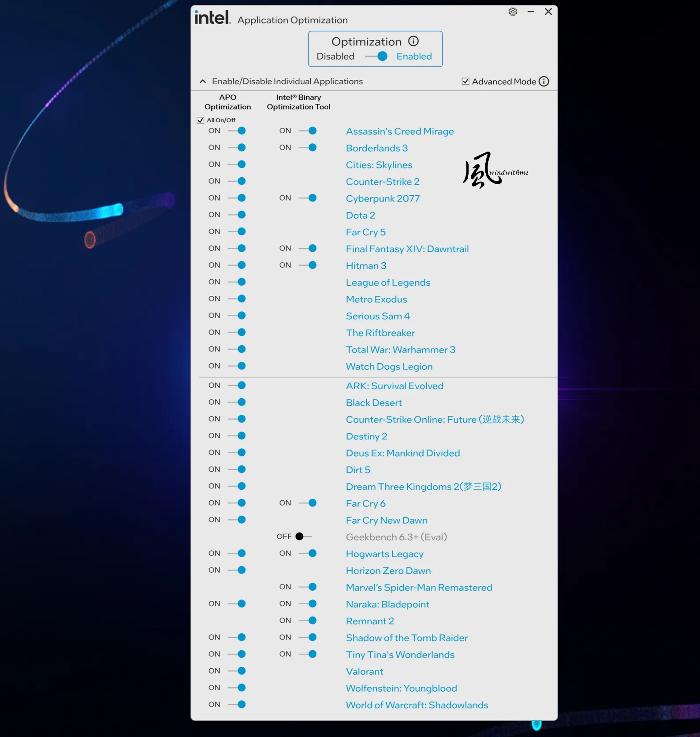700x737 pixels.
Task: Click Final Fantasy XIV: Dawntrail link
Action: pos(407,249)
